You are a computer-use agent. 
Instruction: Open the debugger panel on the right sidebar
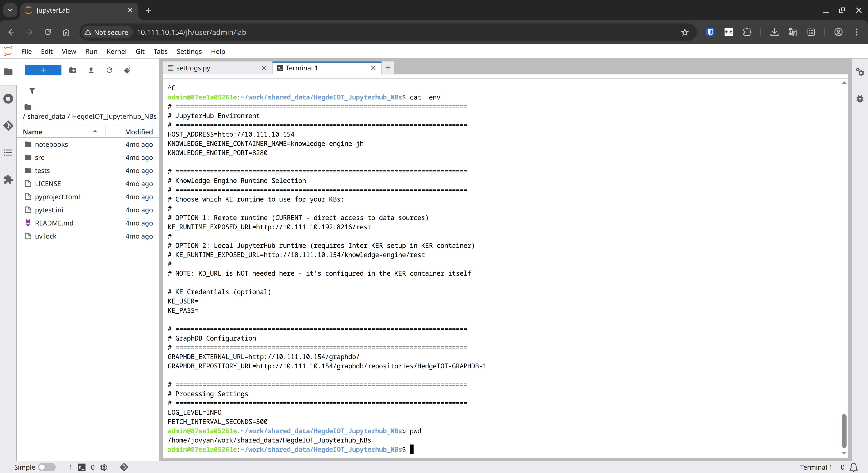click(x=860, y=98)
